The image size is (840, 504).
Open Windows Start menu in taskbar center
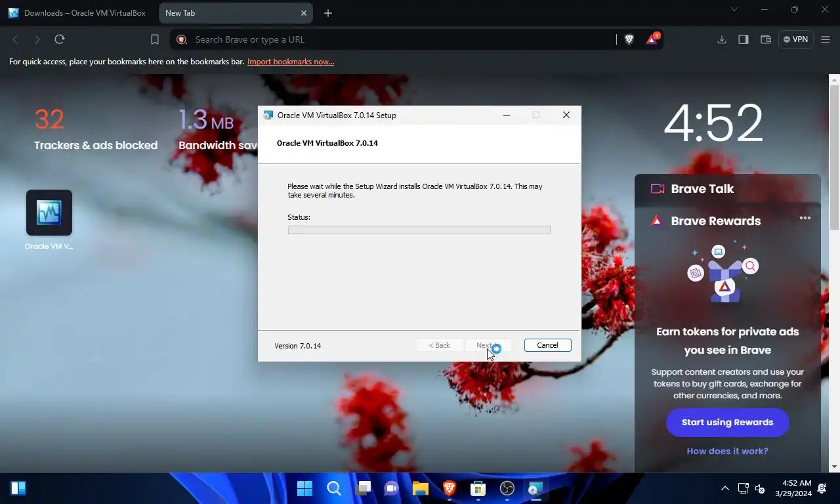305,488
